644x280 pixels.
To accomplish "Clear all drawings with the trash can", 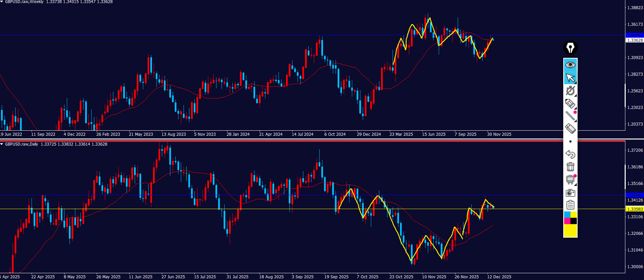I will coord(570,167).
